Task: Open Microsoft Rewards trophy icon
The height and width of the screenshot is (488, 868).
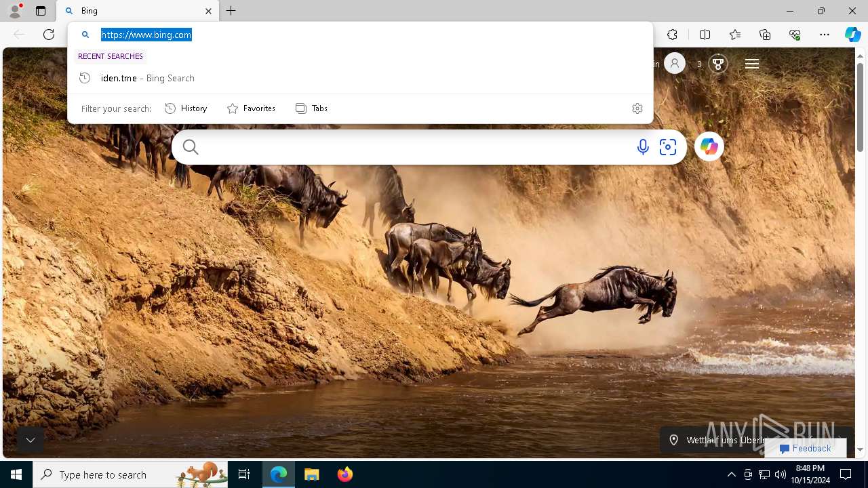Action: pos(718,64)
